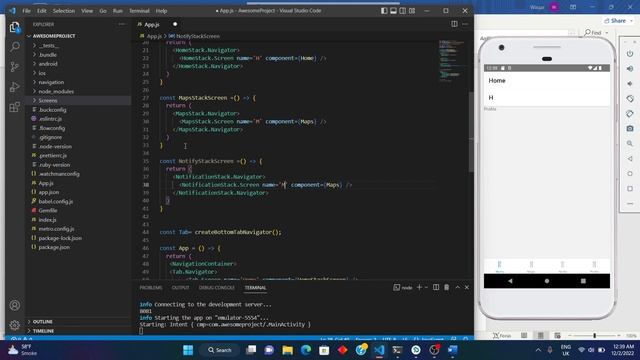Maximize the panel with chevron up
Image resolution: width=640 pixels, height=360 pixels.
pyautogui.click(x=458, y=287)
